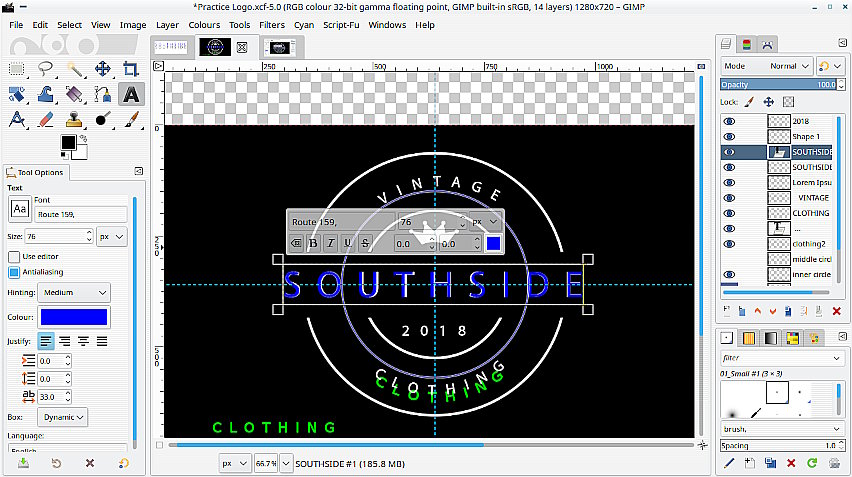852x477 pixels.
Task: Select the Paintbrush tool
Action: pyautogui.click(x=131, y=119)
